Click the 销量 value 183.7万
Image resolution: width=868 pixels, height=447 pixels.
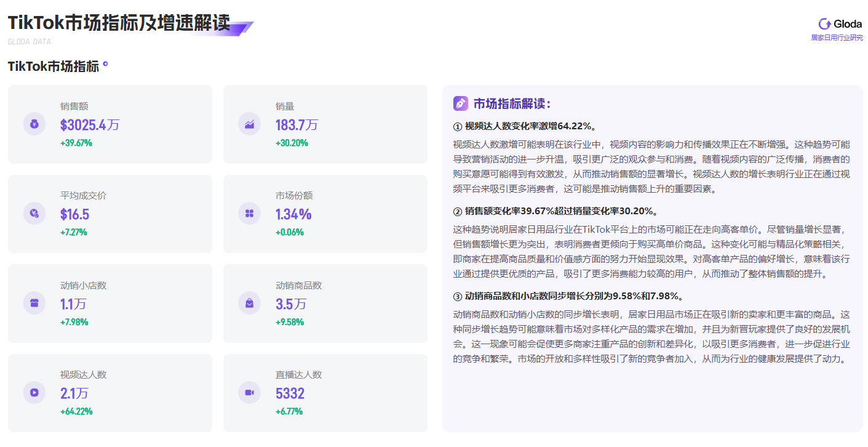tap(297, 125)
